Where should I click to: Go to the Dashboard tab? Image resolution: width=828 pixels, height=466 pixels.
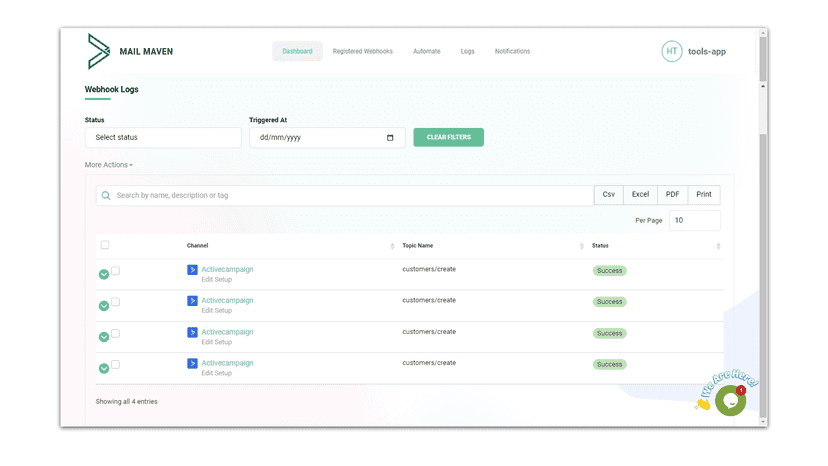coord(297,51)
